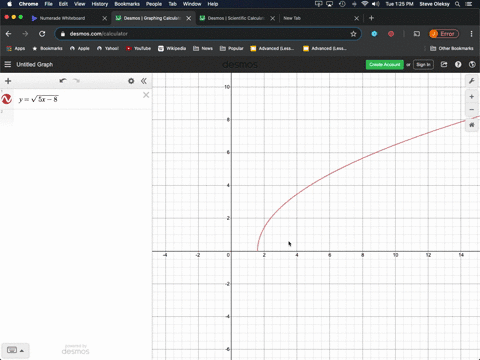
Task: Click the blue hexagon extension icon
Action: tap(374, 34)
